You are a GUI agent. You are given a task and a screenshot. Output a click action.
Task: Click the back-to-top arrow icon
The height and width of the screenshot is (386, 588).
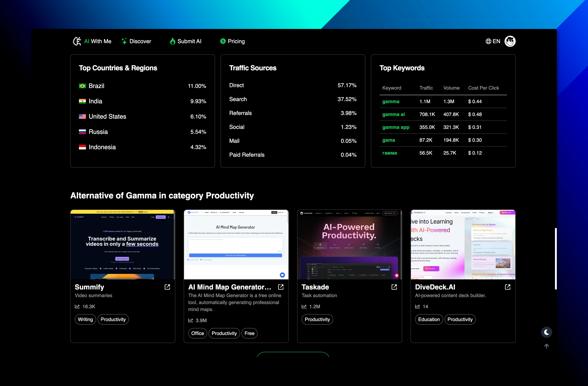pos(546,346)
